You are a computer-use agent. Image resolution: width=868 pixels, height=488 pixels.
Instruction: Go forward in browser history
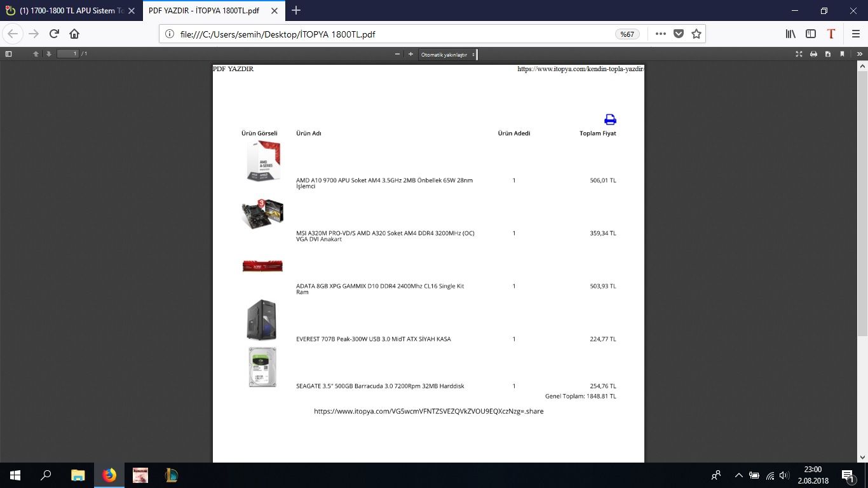point(34,34)
